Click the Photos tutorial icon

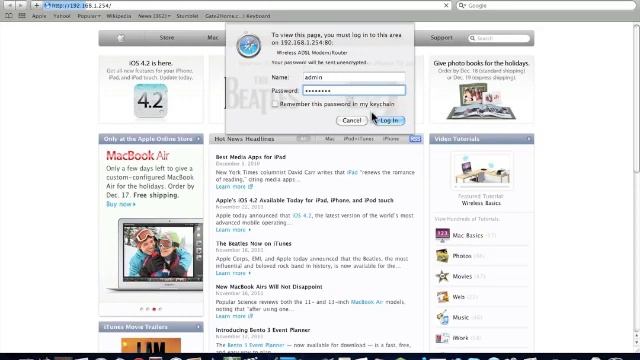click(442, 256)
